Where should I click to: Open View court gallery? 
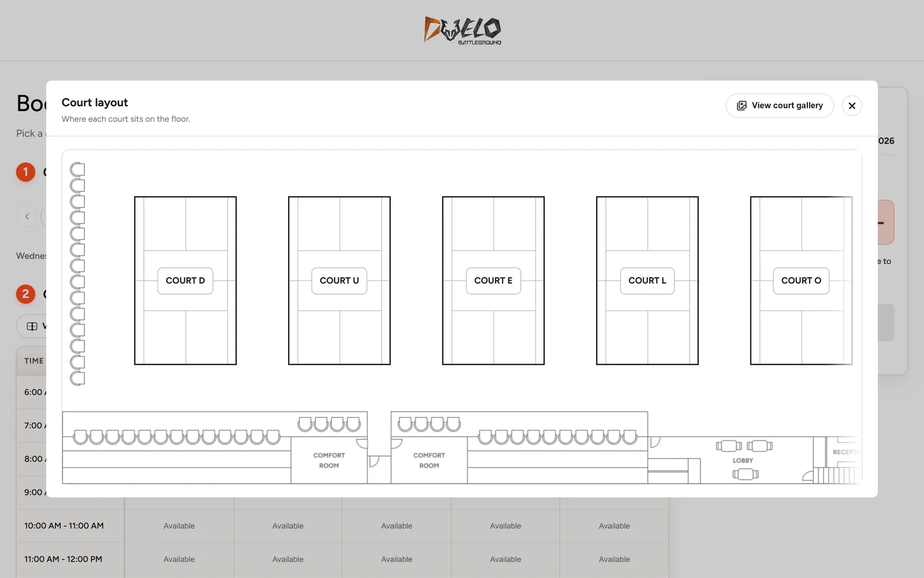click(x=780, y=106)
